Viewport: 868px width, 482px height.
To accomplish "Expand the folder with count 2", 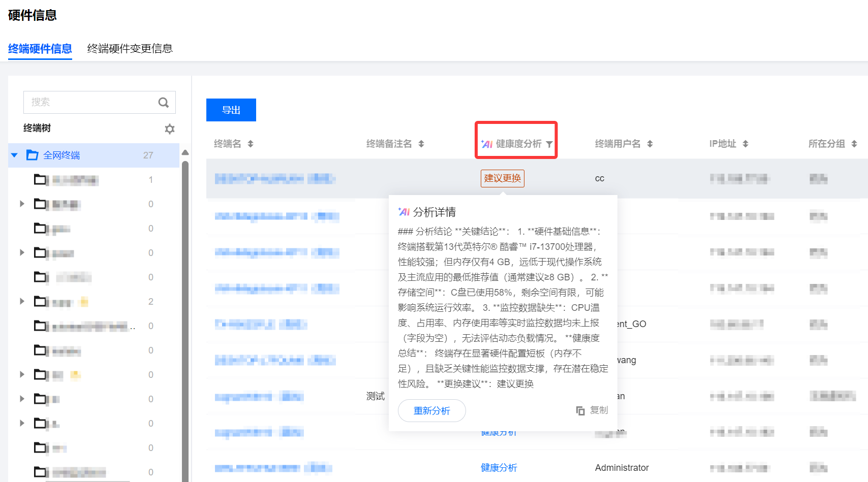I will click(22, 302).
